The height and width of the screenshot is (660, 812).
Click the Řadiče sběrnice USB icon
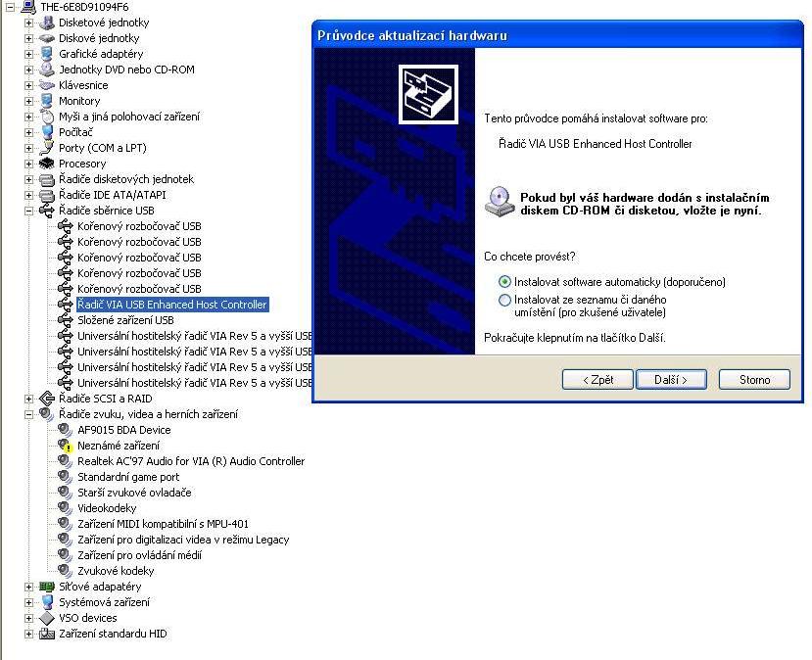(47, 211)
